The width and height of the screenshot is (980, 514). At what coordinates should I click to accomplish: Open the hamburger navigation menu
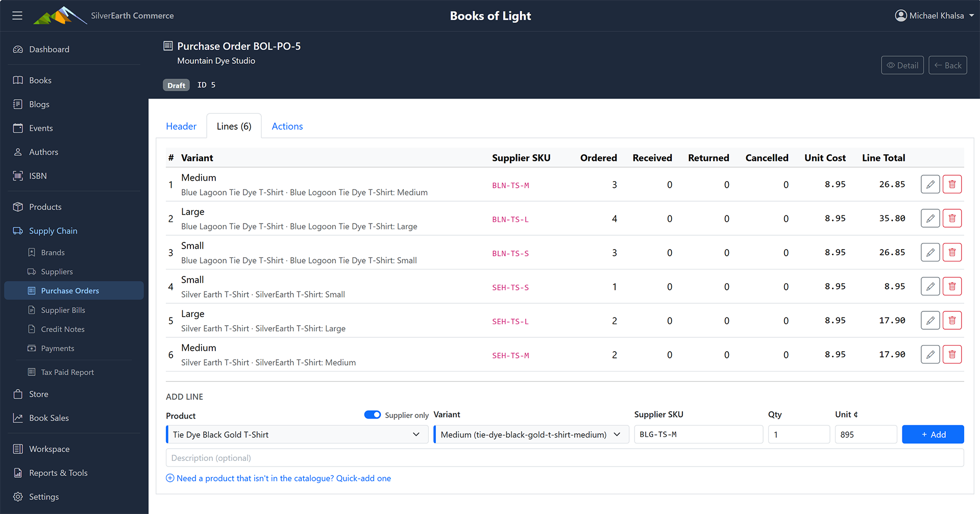pos(17,16)
